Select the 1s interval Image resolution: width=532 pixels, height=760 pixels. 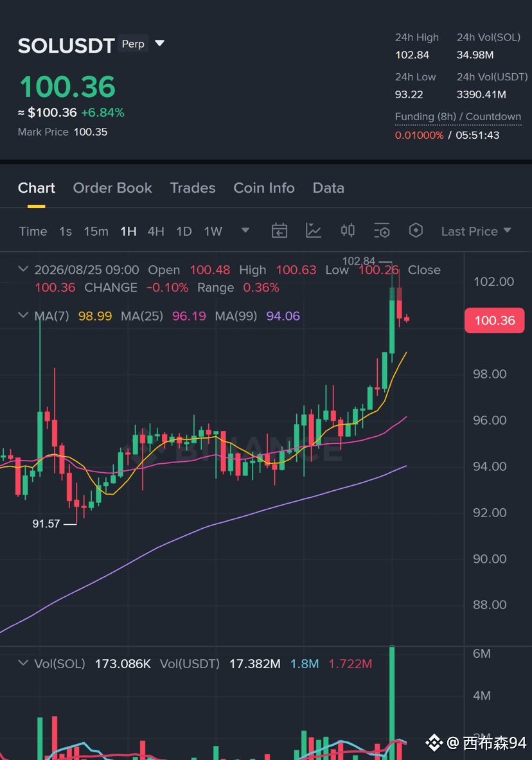coord(66,231)
